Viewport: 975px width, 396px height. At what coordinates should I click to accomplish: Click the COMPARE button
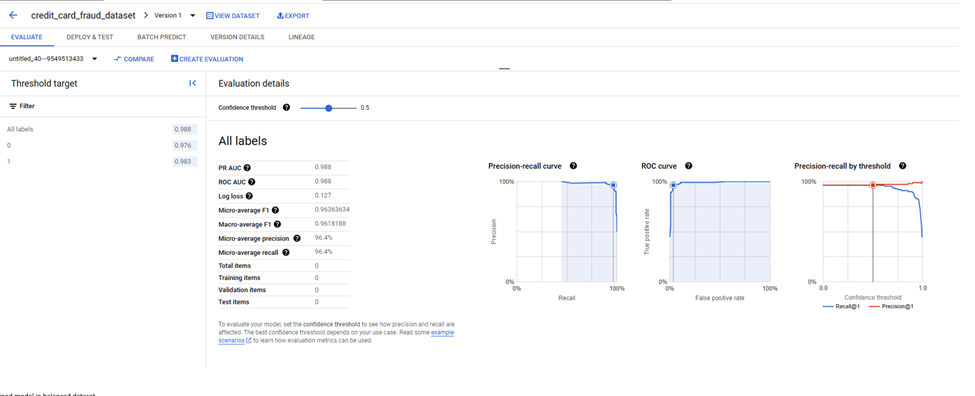(134, 59)
